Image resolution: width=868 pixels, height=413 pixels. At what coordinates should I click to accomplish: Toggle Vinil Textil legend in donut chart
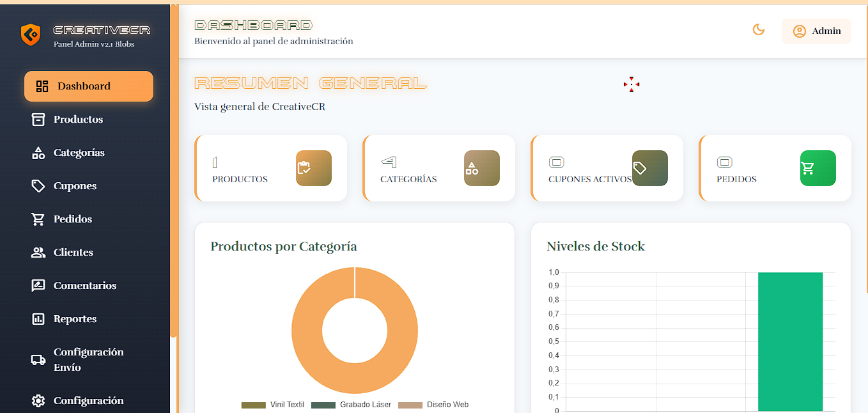point(273,405)
